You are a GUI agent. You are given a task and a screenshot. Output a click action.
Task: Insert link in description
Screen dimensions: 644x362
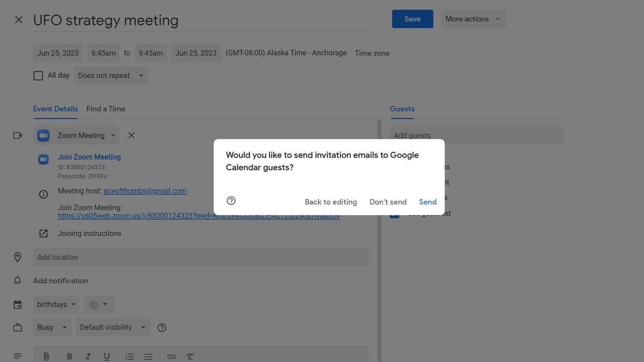(x=171, y=357)
